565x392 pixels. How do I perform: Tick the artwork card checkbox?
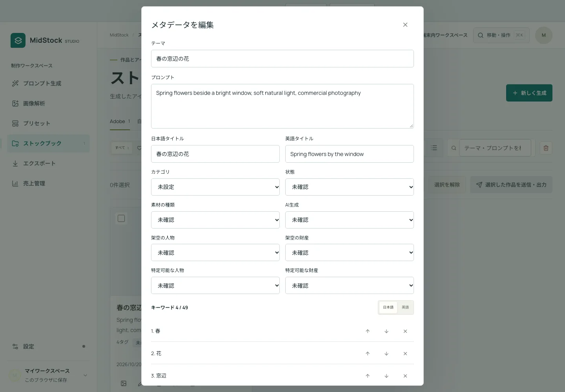(x=121, y=218)
